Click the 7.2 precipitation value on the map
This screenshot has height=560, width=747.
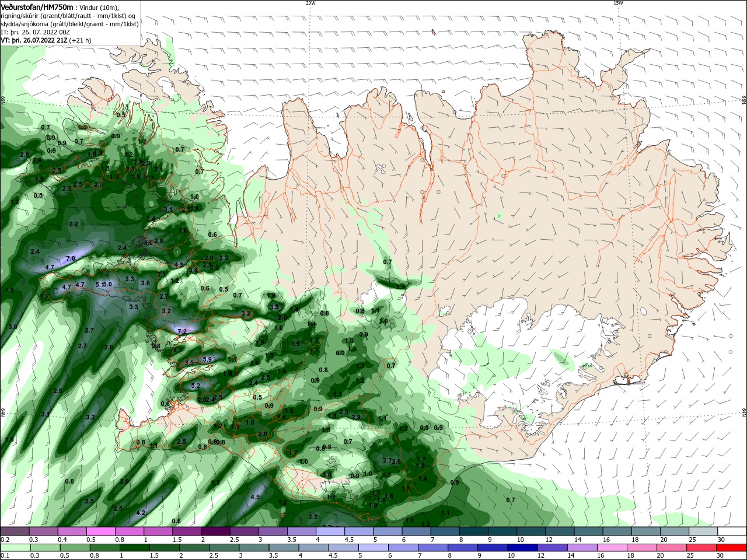(181, 331)
